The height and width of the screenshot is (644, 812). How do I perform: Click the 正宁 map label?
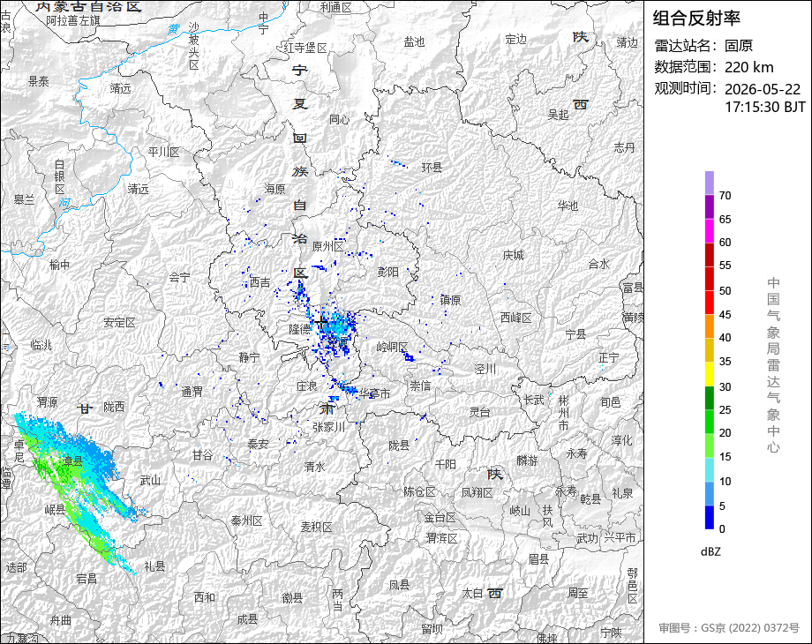(x=609, y=357)
